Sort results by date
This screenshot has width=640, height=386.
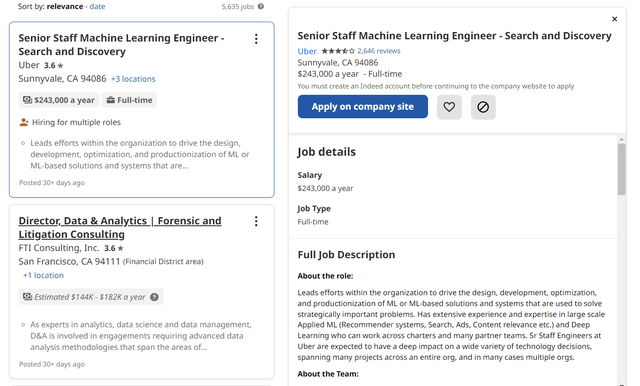point(97,7)
